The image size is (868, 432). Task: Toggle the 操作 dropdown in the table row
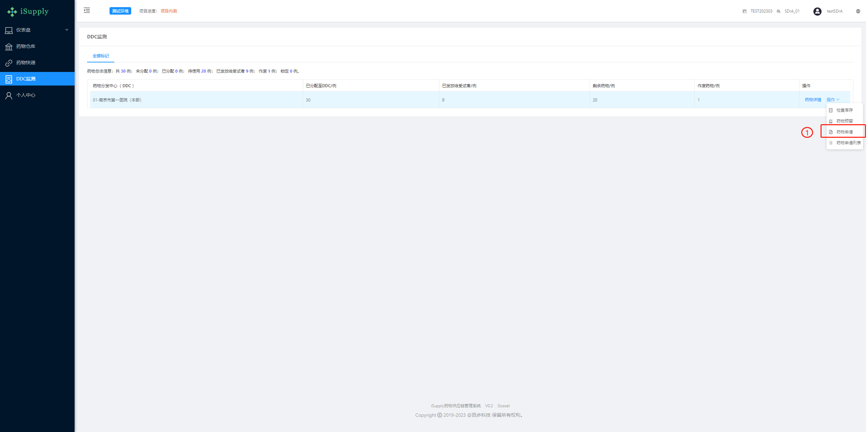[x=833, y=100]
